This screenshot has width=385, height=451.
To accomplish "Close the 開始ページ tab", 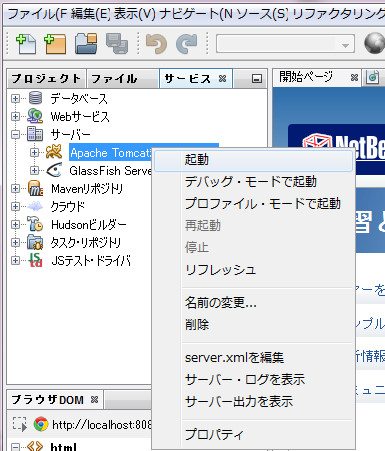I will [x=354, y=78].
